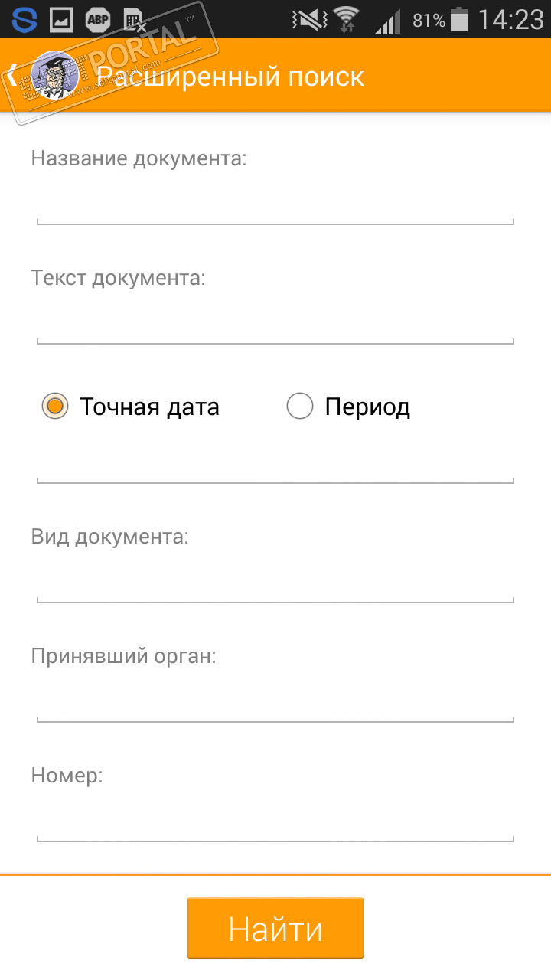Tap the clock showing 14:23
551x980 pixels.
coord(510,19)
